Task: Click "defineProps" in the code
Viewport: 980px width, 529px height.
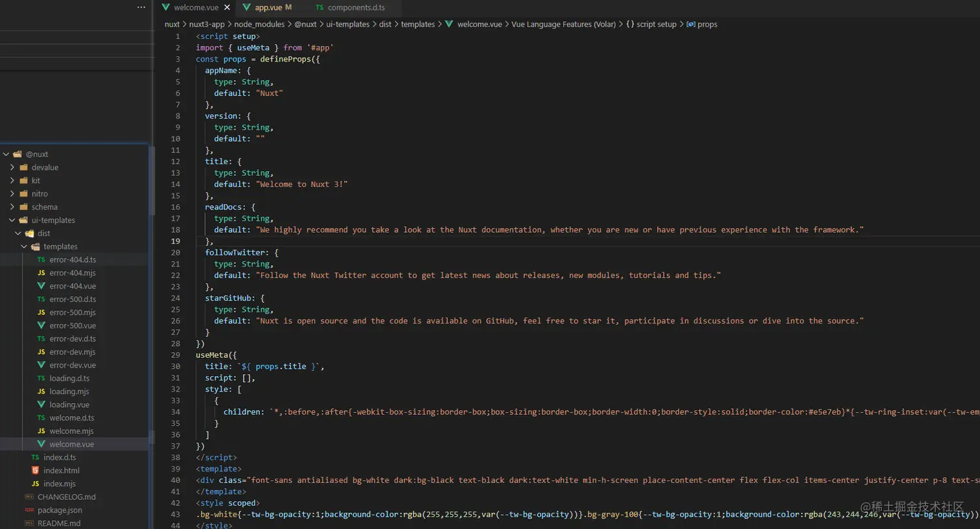Action: 285,59
